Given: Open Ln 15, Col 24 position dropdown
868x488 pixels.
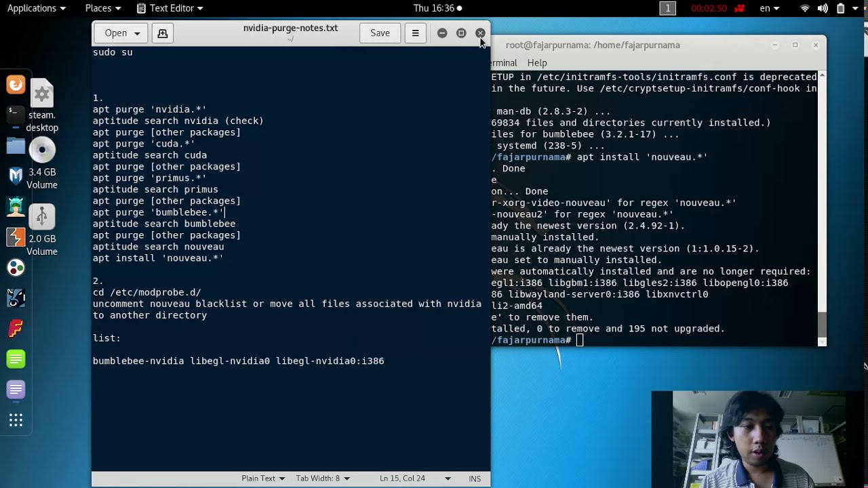Looking at the screenshot, I should click(415, 479).
